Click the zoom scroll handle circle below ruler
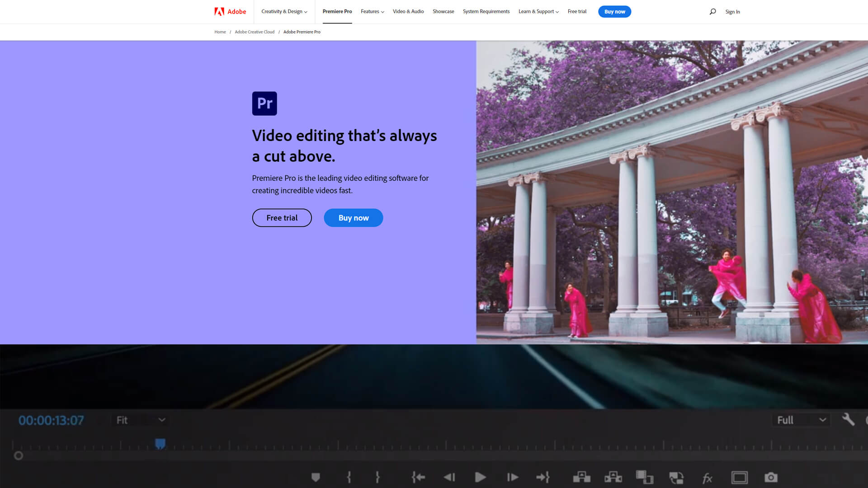Viewport: 868px width, 488px height. [x=18, y=456]
